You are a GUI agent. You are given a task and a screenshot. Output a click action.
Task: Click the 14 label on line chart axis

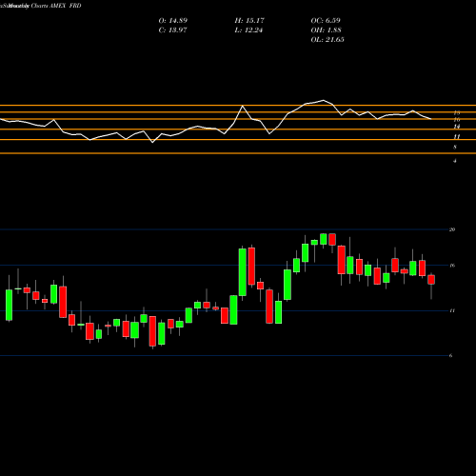tap(457, 127)
